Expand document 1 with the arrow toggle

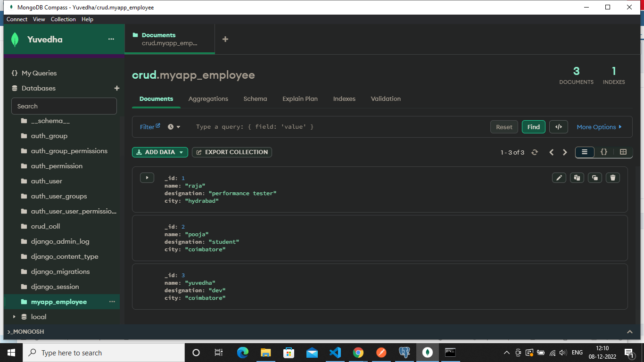tap(147, 178)
